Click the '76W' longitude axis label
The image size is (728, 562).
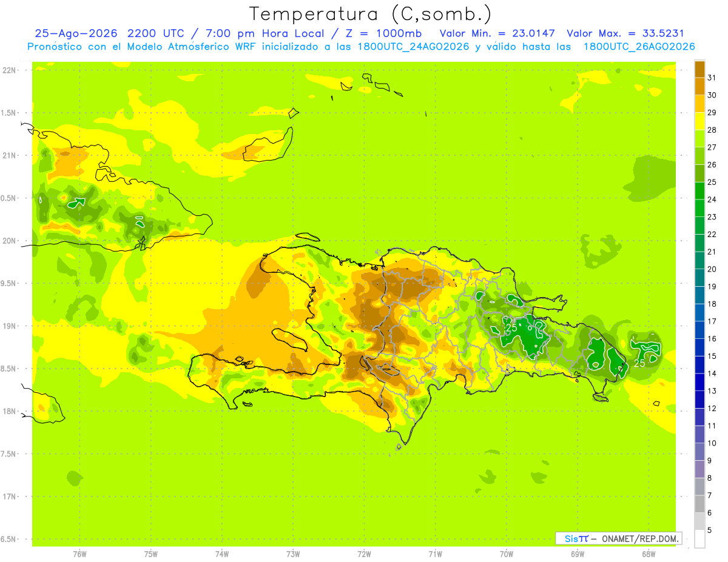[x=79, y=554]
